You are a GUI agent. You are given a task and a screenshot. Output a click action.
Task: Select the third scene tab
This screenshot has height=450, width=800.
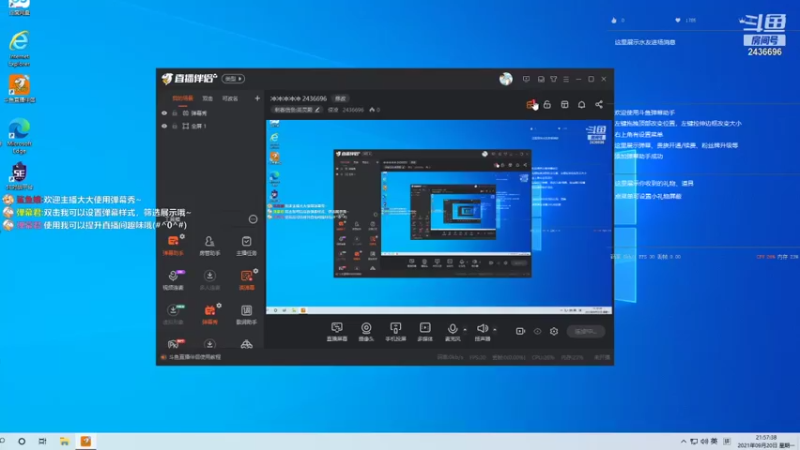coord(230,98)
